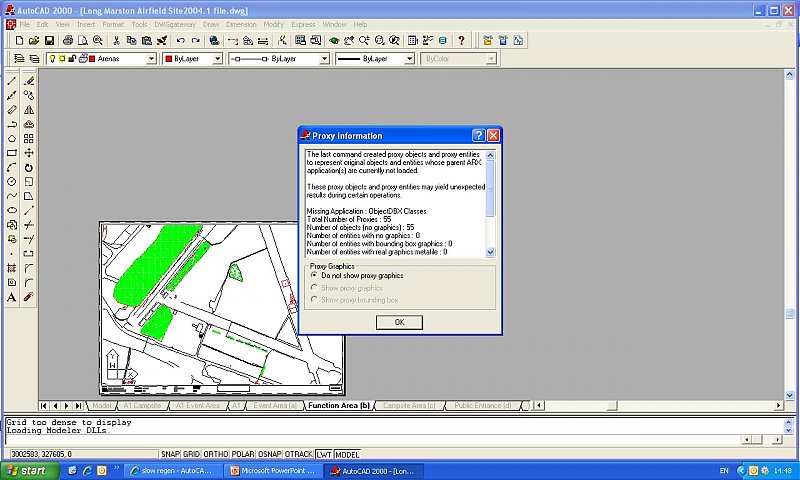Open a file with the Open icon
Viewport: 800px width, 480px height.
[34, 40]
